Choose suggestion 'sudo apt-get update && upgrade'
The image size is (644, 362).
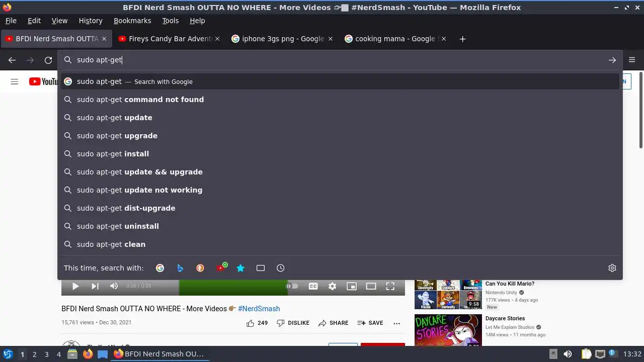[x=340, y=172]
